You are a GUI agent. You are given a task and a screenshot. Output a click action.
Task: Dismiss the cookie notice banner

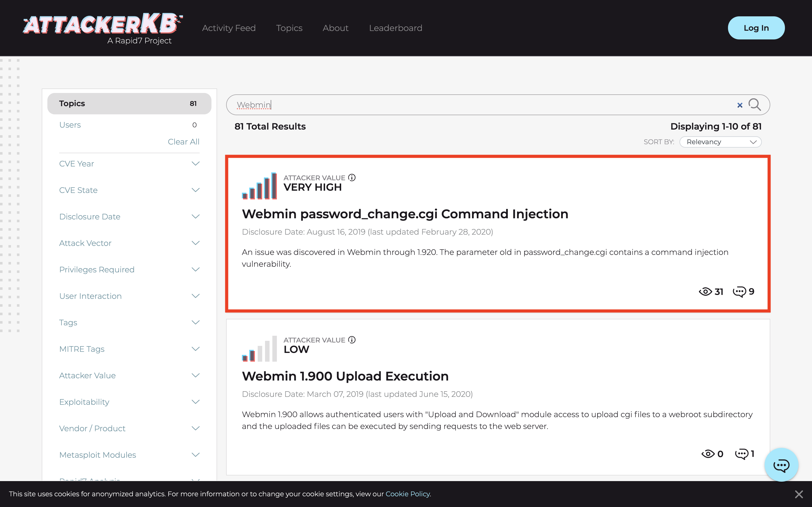tap(798, 494)
